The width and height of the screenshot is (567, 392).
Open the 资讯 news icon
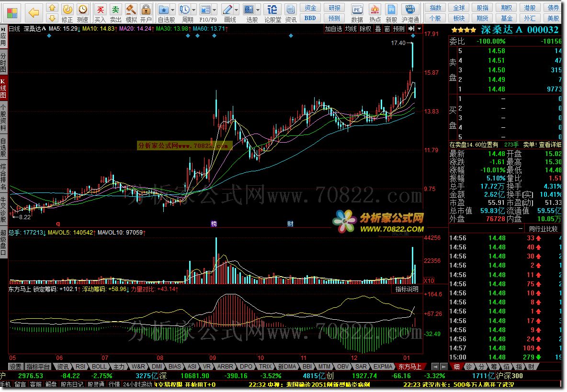(290, 12)
